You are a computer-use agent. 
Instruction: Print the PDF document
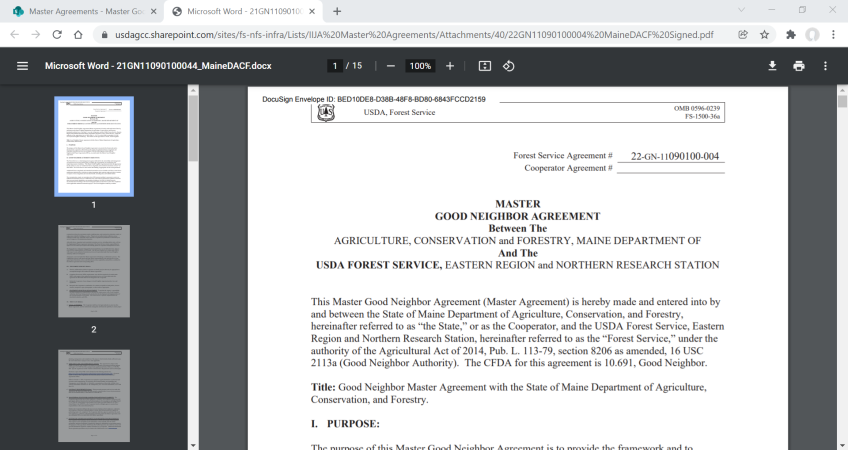(799, 66)
